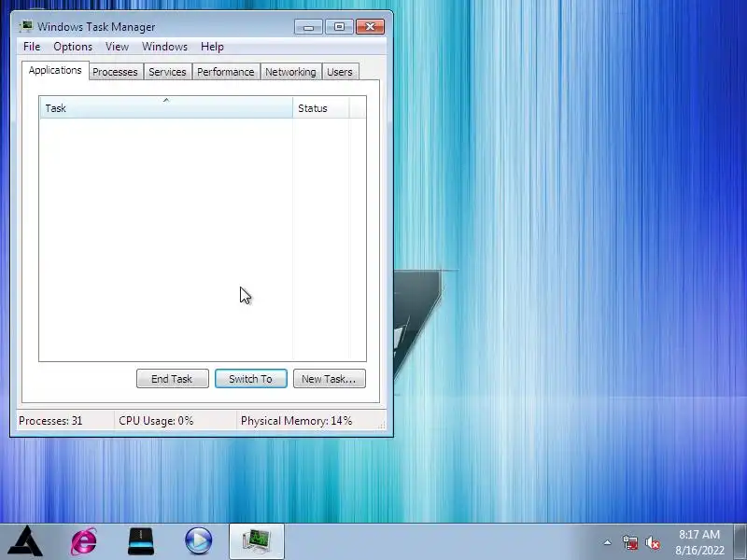Screen dimensions: 747x560
Task: Sort by the Status column header
Action: pos(321,107)
